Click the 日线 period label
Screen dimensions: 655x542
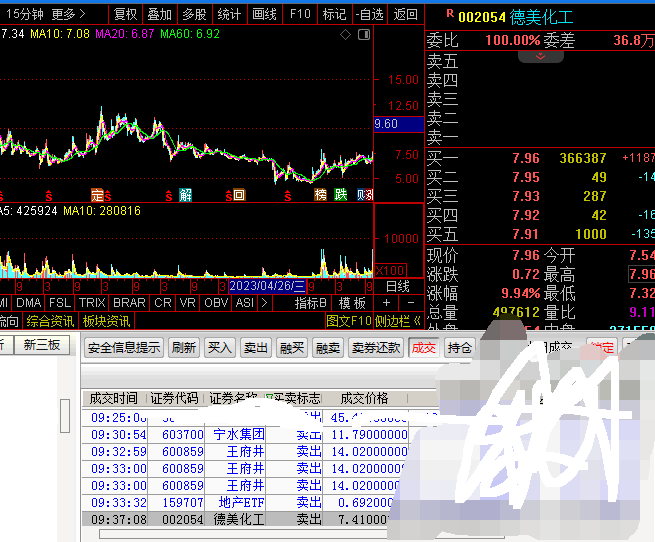(x=398, y=287)
